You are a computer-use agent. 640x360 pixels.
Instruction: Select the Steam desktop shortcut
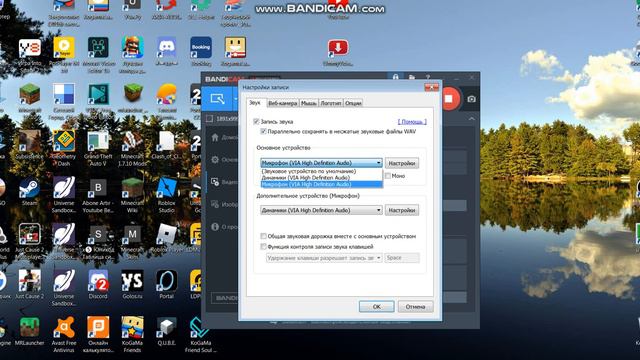29,192
